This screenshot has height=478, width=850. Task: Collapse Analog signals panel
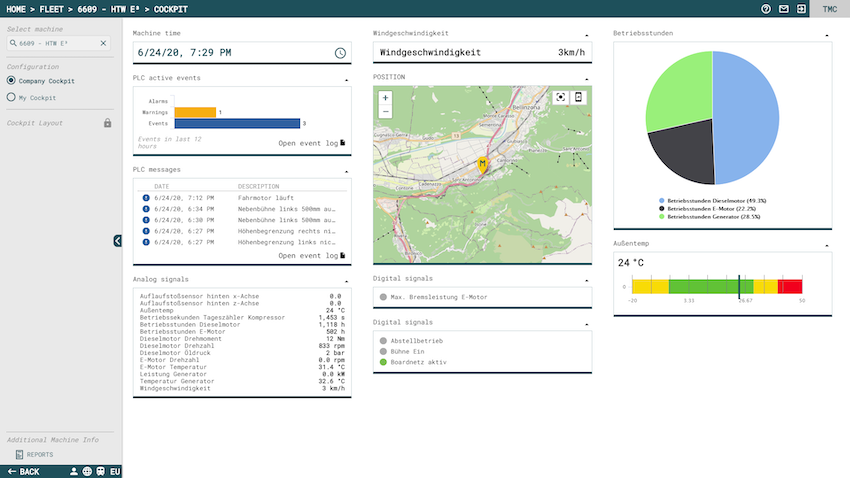click(x=346, y=281)
